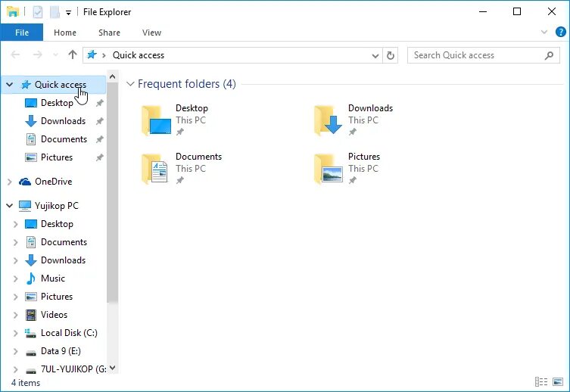This screenshot has height=392, width=570.
Task: Open Customize Quick Access Toolbar dropdown
Action: 68,13
